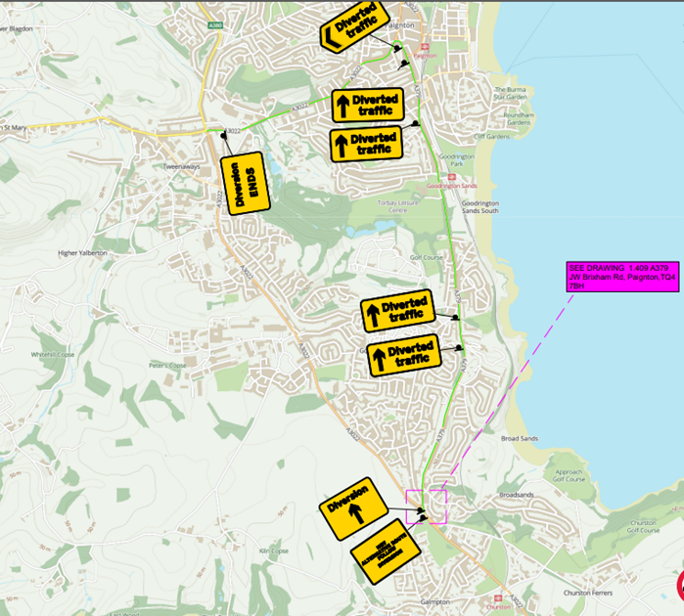Select the sign marker beneath Diversion ENDS leader line
This screenshot has height=616, width=684.
(224, 136)
